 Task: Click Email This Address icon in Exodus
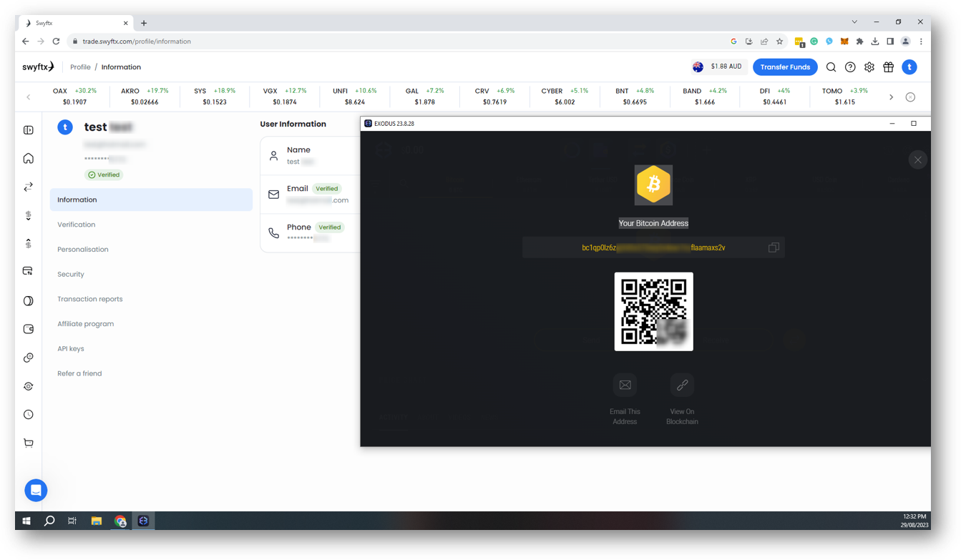tap(625, 385)
